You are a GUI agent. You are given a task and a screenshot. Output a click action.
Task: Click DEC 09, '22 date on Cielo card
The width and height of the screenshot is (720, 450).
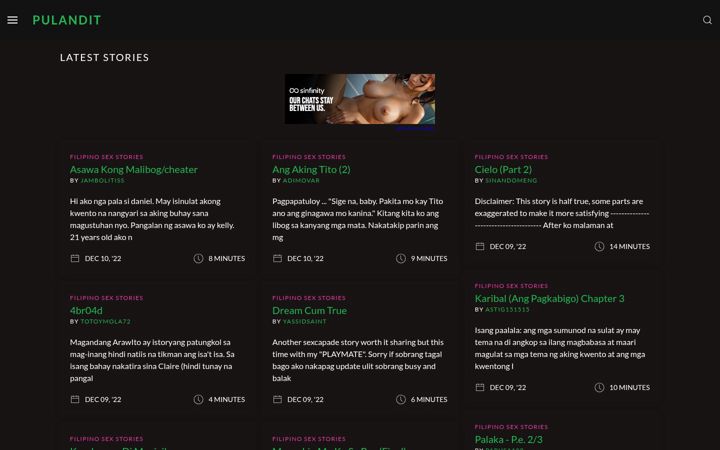tap(508, 247)
